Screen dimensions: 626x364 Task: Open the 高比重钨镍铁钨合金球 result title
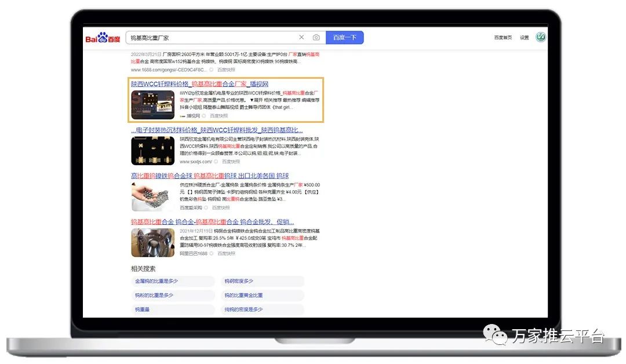tap(209, 176)
